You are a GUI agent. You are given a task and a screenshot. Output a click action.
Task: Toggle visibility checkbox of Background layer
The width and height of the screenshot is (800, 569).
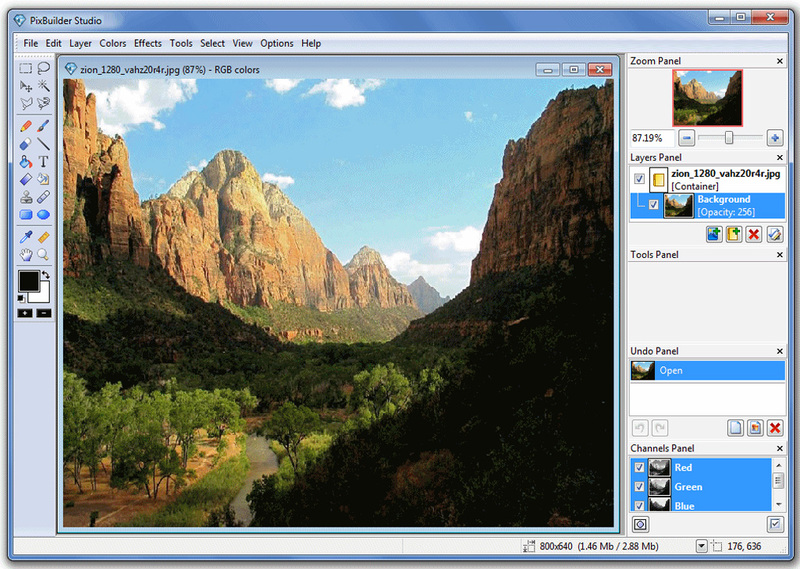654,205
